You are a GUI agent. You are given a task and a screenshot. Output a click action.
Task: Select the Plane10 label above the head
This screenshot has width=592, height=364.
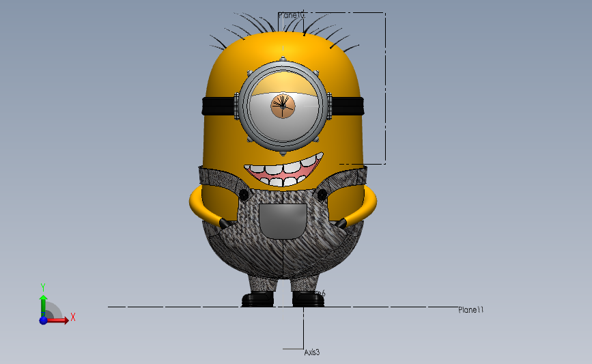[x=291, y=16]
